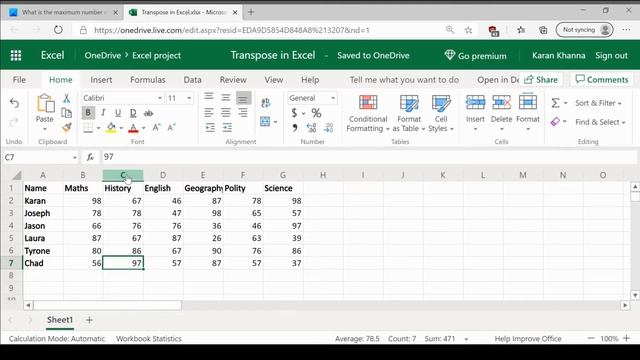Apply Percent Style
This screenshot has height=360, width=640.
(x=316, y=113)
